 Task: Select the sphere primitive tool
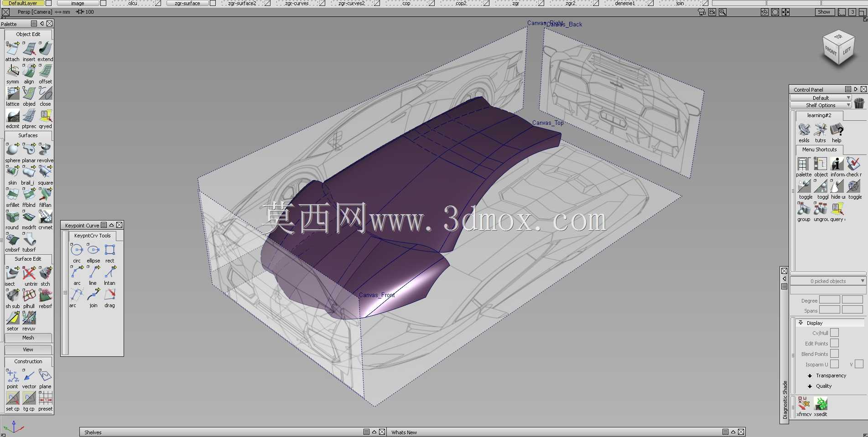[13, 150]
